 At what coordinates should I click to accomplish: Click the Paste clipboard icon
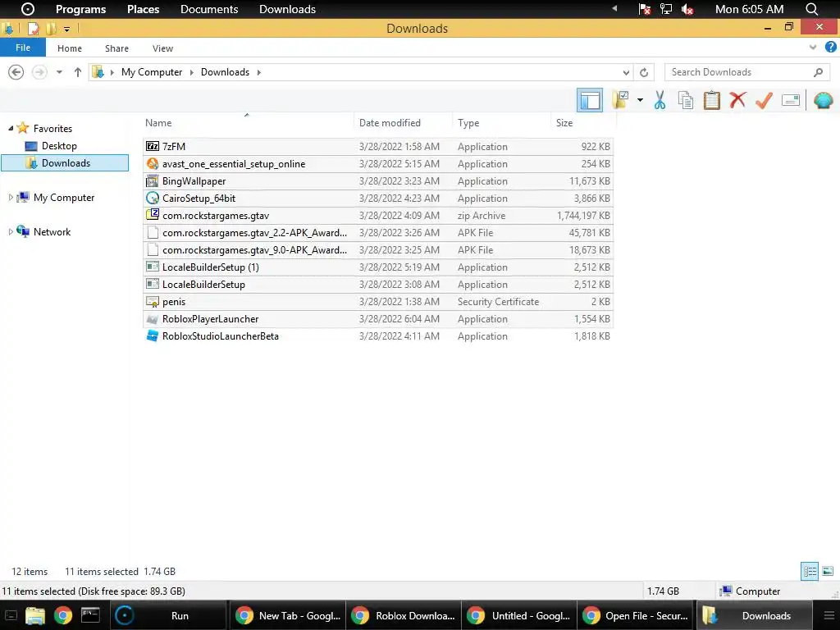coord(711,100)
